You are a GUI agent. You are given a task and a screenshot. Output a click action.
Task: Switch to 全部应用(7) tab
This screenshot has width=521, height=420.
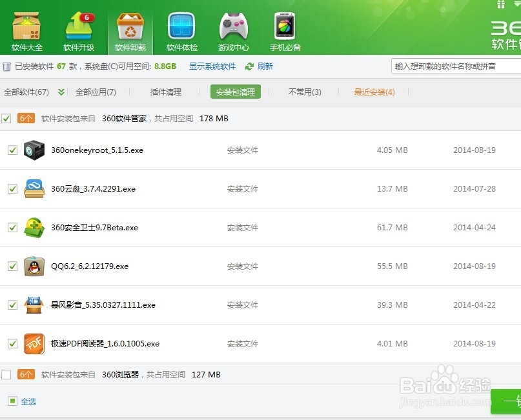coord(96,92)
